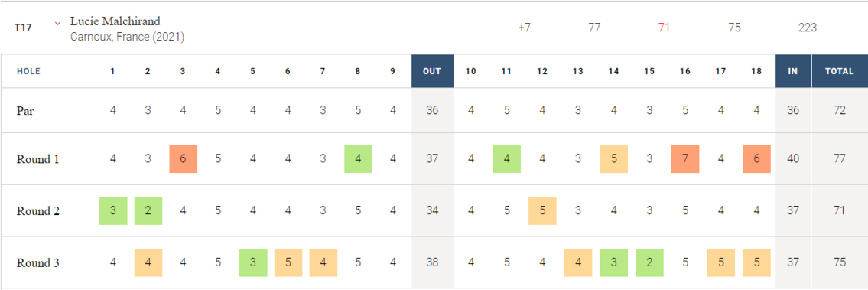
Task: Click the HOLE header label
Action: point(29,71)
